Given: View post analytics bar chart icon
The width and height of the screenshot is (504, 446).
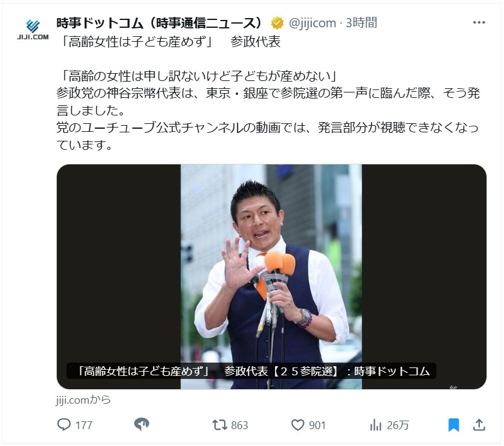Looking at the screenshot, I should pos(375,425).
